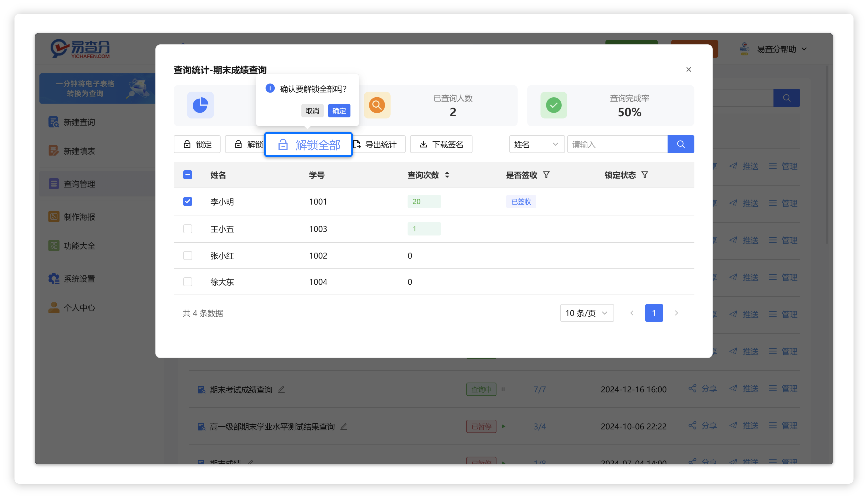This screenshot has width=868, height=499.
Task: Open 新建填表 in the sidebar
Action: tap(97, 151)
